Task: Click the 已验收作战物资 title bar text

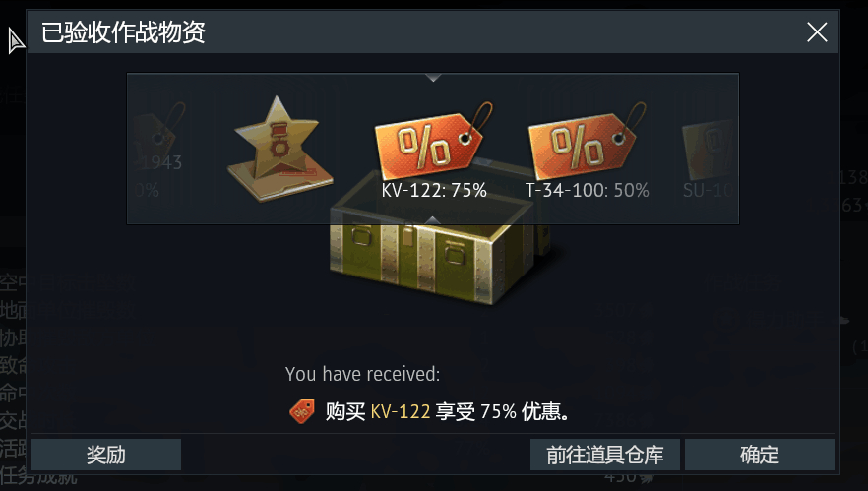Action: pyautogui.click(x=123, y=32)
